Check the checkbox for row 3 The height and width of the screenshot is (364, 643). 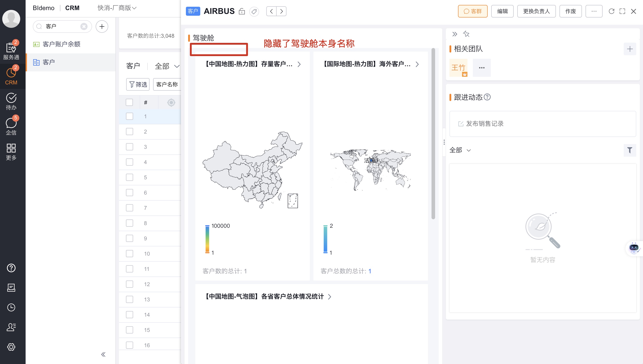(130, 147)
